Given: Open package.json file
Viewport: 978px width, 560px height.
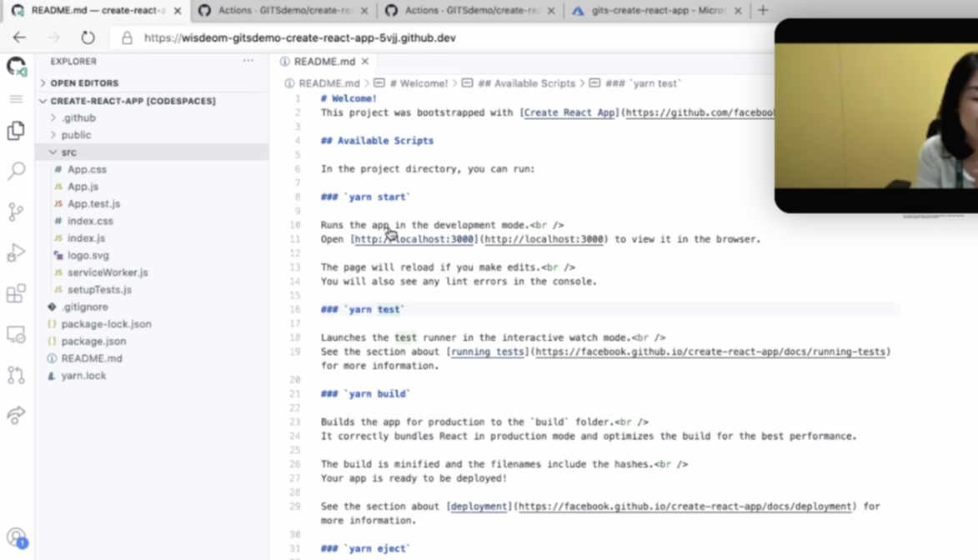Looking at the screenshot, I should coord(93,341).
